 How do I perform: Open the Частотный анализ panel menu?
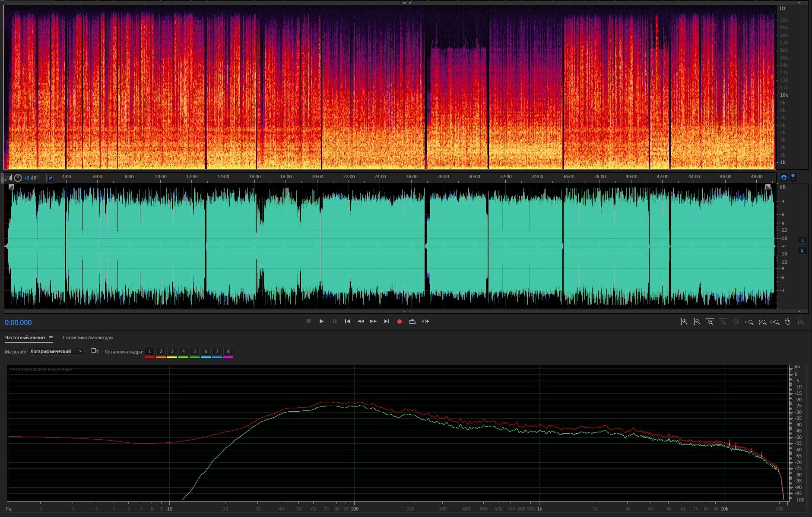(x=51, y=338)
